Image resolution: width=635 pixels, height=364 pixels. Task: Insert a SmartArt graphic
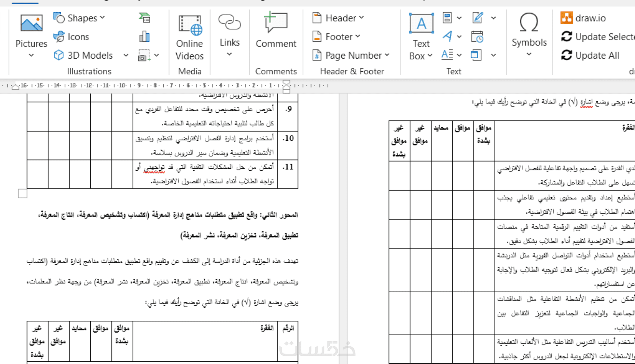click(x=144, y=18)
